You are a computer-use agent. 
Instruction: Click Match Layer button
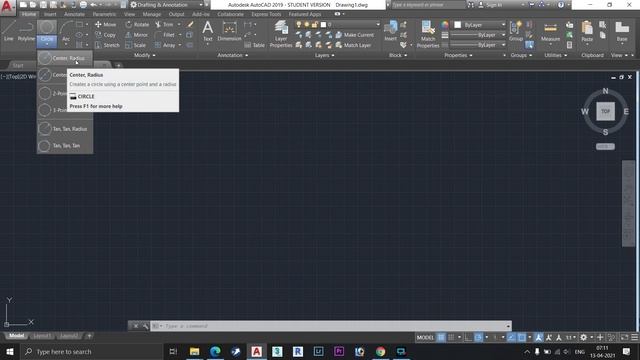click(x=353, y=45)
